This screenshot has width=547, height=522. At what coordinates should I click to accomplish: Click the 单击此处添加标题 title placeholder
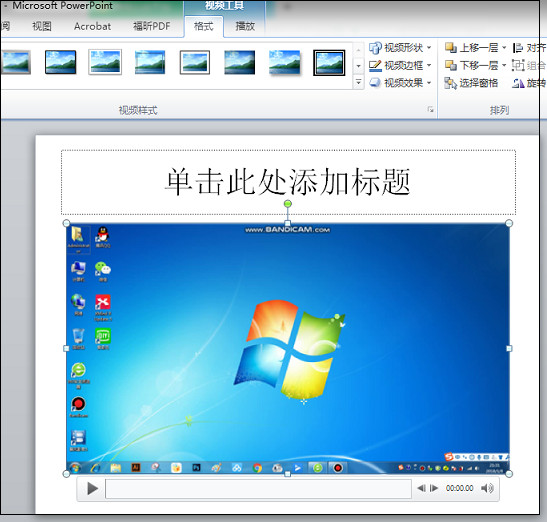point(288,182)
